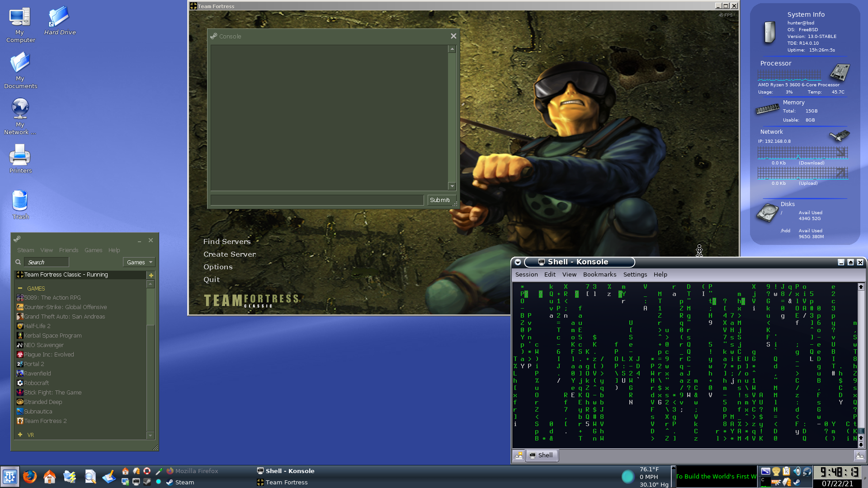Open the Printers desktop icon
This screenshot has height=488, width=868.
(x=20, y=159)
